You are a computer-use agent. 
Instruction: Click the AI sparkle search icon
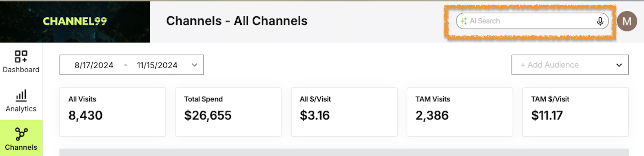[464, 21]
